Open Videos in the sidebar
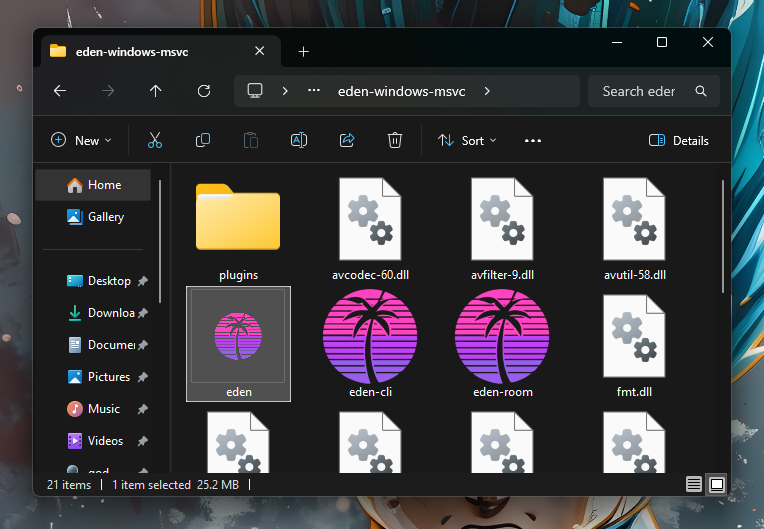Screen dimensions: 764x529 point(94,441)
